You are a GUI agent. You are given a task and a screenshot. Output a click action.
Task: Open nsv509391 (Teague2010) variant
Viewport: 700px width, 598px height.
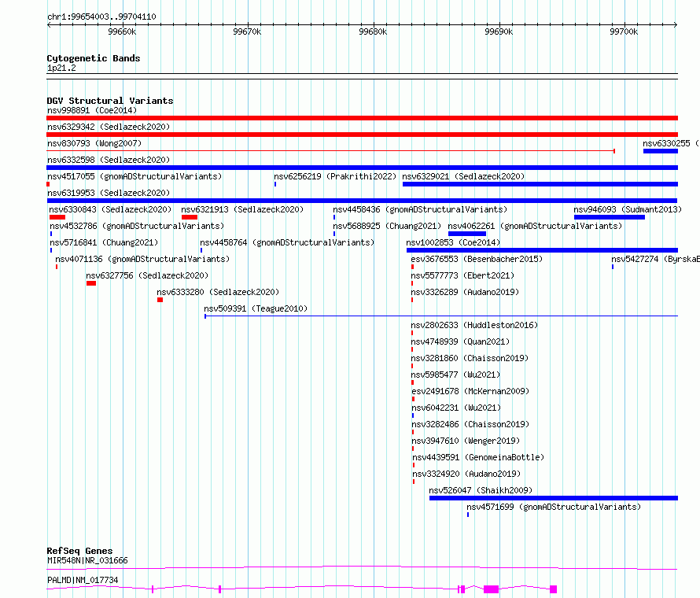click(x=256, y=308)
